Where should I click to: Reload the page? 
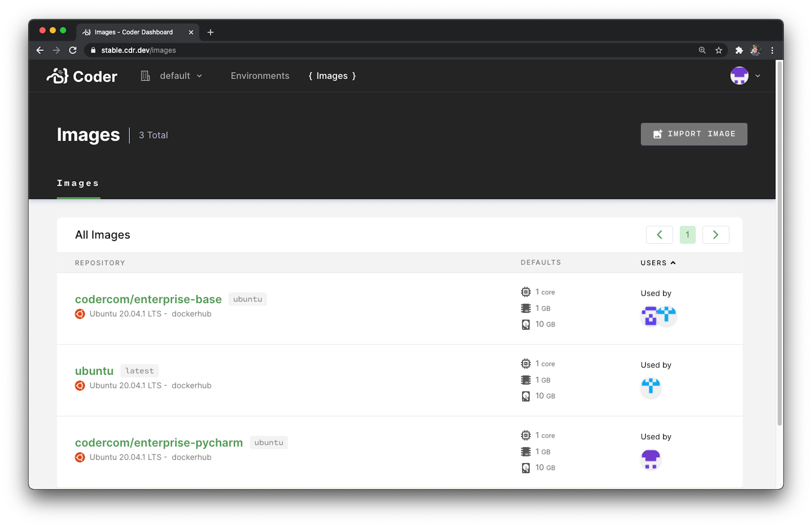click(x=73, y=51)
